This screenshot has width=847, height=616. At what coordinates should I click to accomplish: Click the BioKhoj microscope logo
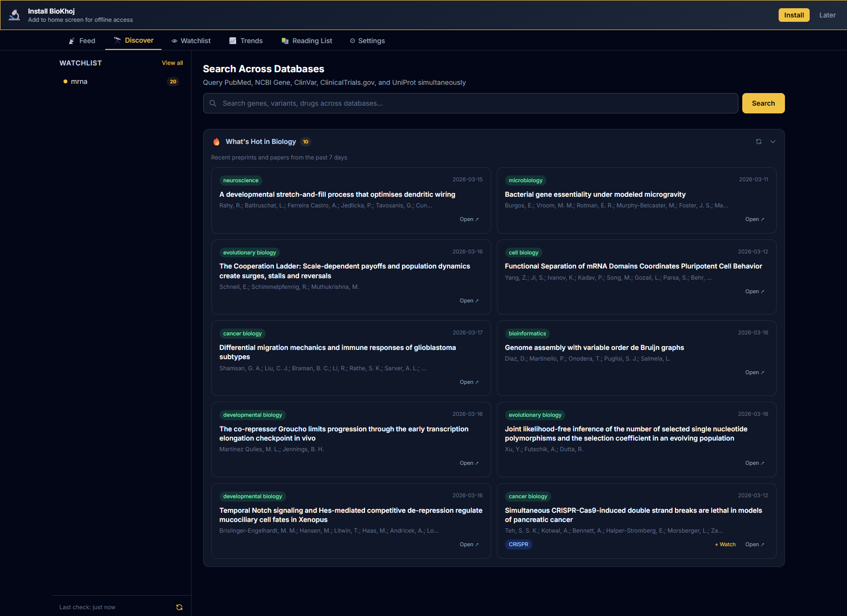[14, 15]
